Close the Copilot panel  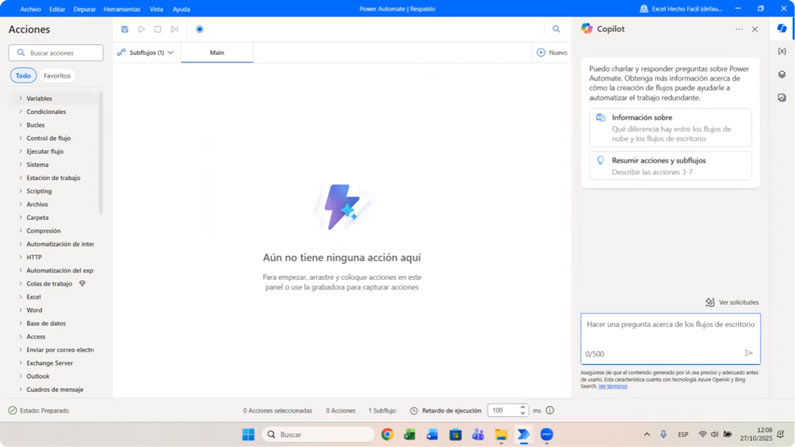pyautogui.click(x=755, y=29)
